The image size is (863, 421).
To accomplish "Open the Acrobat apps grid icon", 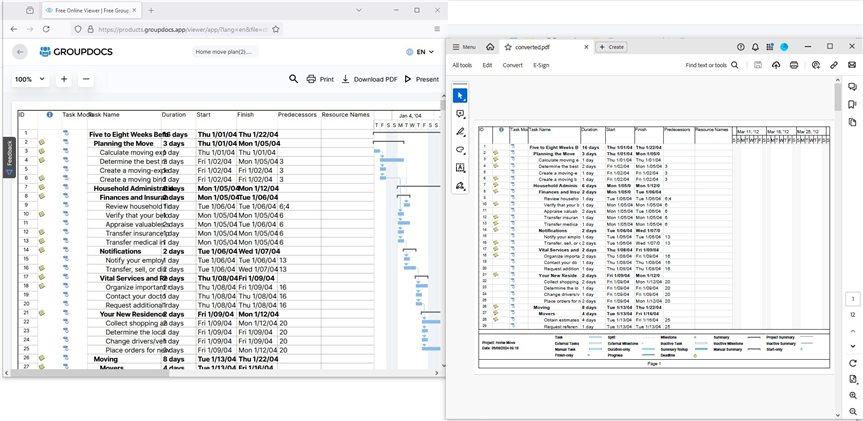I will 769,47.
